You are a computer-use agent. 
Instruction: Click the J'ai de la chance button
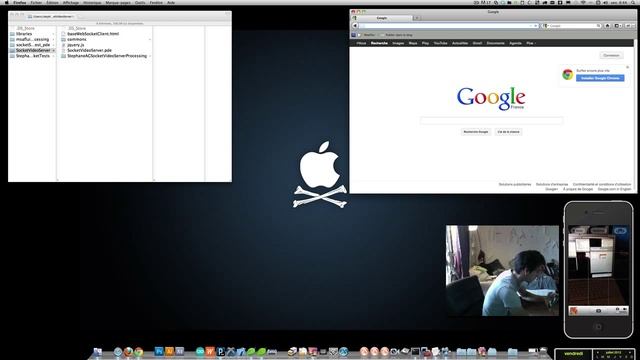(508, 131)
